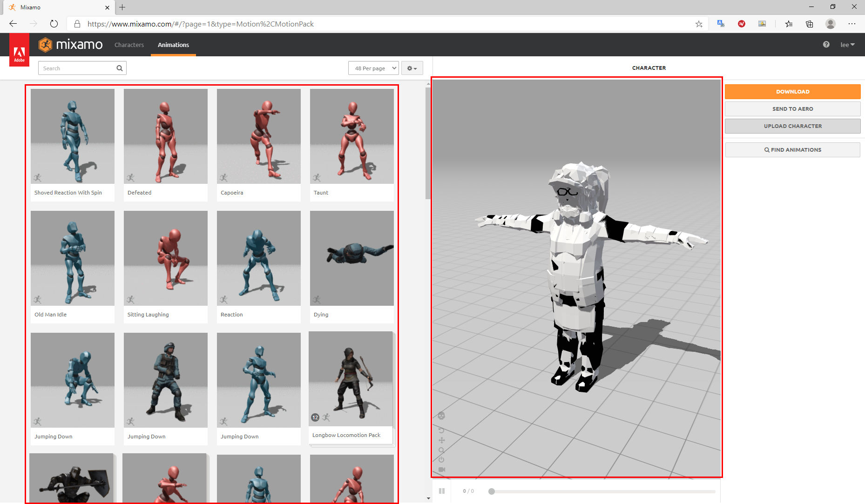Toggle skeleton view in the character viewer
Image resolution: width=865 pixels, height=504 pixels.
(x=441, y=416)
